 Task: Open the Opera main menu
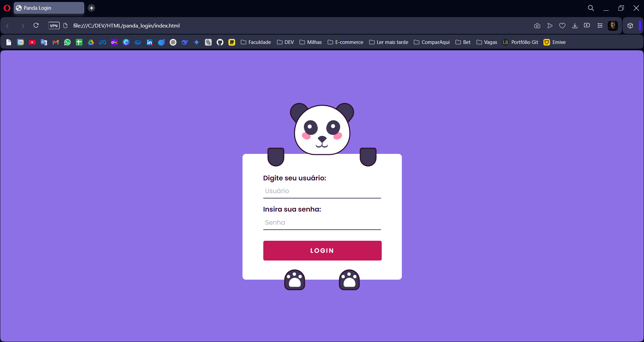7,8
